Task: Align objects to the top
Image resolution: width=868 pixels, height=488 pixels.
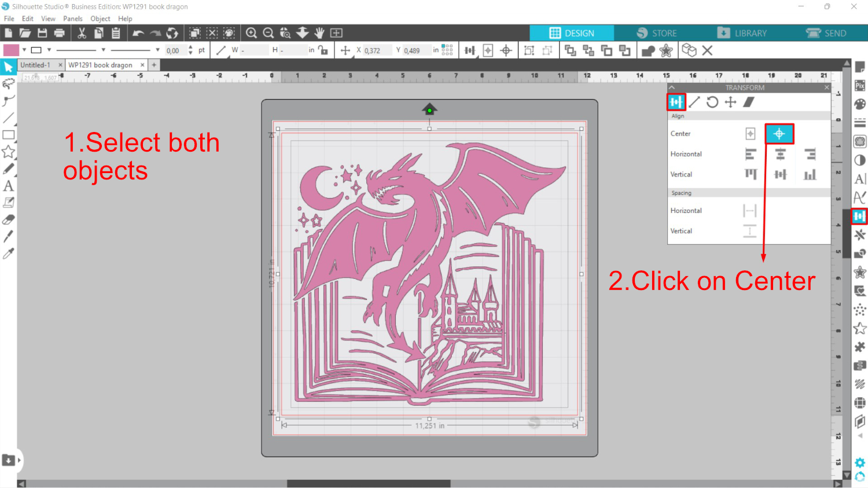Action: [751, 174]
